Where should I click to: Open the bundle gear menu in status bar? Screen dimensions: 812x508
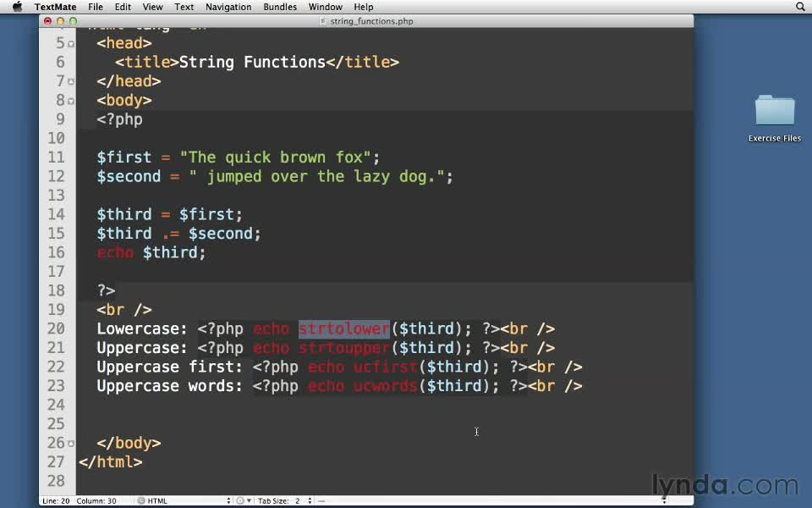pos(240,501)
